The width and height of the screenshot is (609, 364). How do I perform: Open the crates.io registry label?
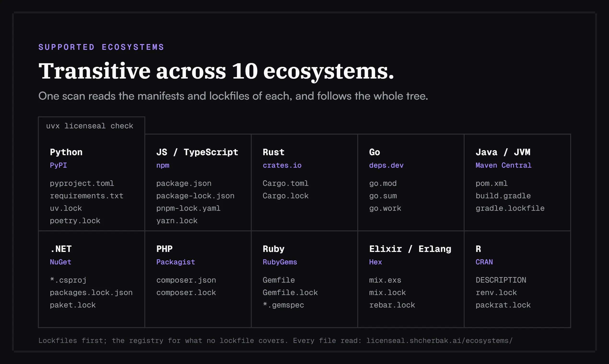click(282, 165)
